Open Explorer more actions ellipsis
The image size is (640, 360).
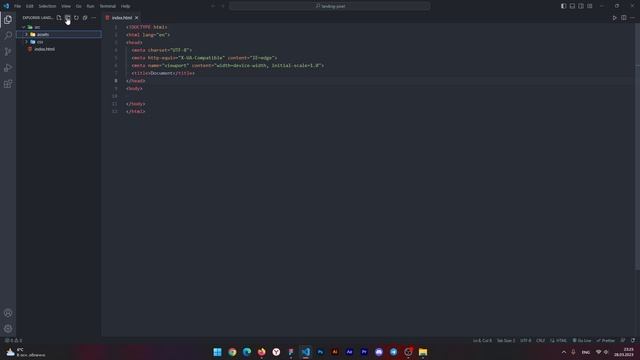(94, 18)
